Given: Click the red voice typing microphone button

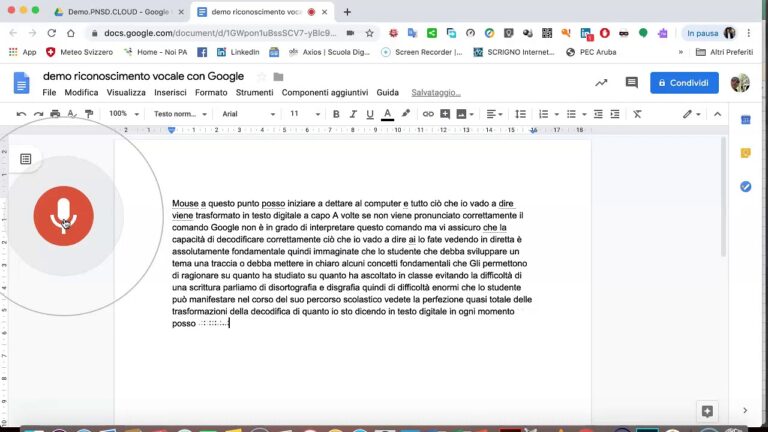Looking at the screenshot, I should (64, 216).
